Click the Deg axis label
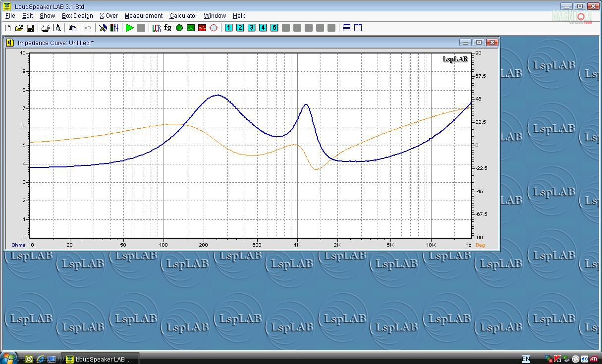Viewport: 602px width, 364px height. (480, 245)
